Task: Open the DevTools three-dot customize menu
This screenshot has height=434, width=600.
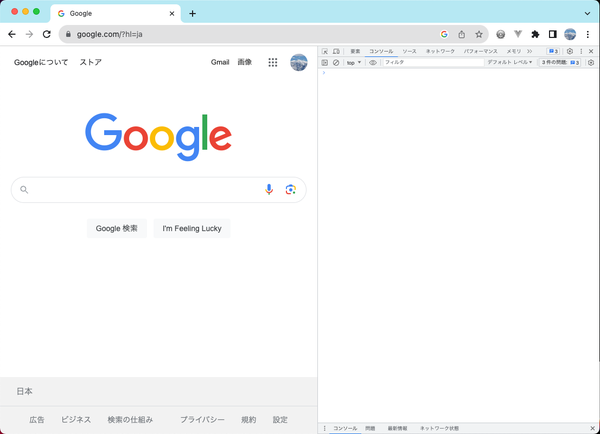Action: click(x=581, y=51)
